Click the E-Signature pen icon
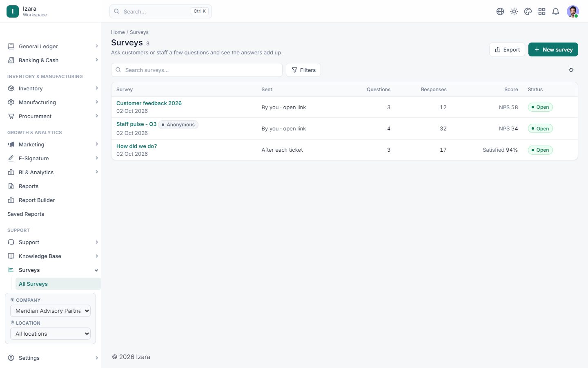This screenshot has height=368, width=588. pos(11,158)
